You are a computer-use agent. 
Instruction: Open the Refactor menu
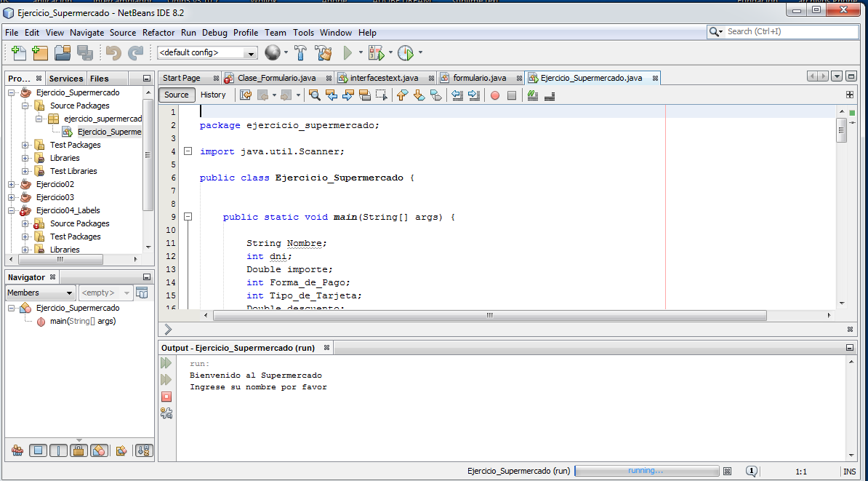tap(161, 32)
